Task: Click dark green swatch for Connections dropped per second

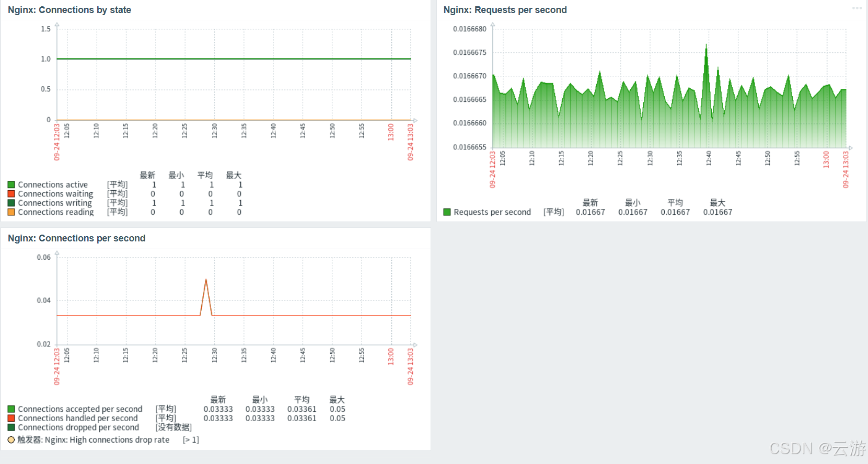Action: (11, 427)
